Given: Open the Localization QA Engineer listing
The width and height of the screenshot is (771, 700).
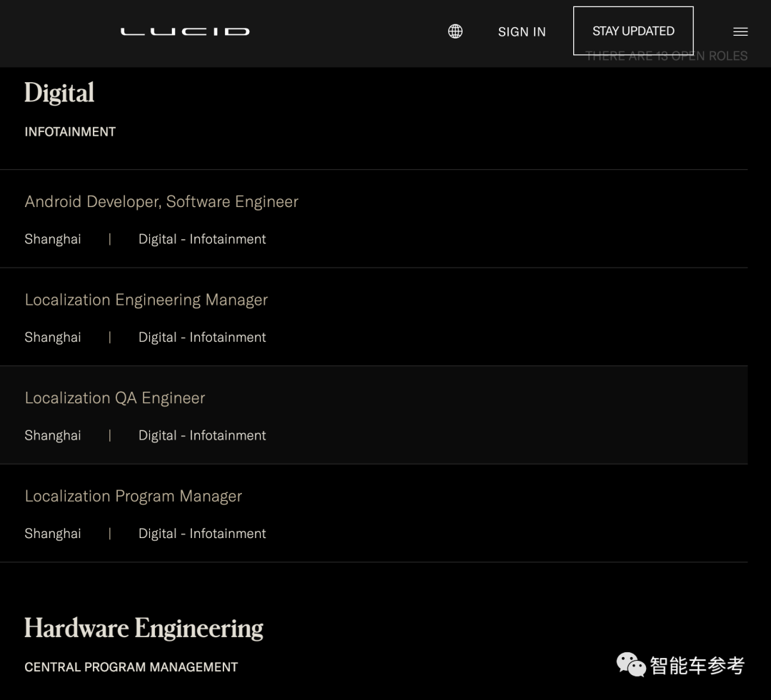Looking at the screenshot, I should (x=114, y=397).
